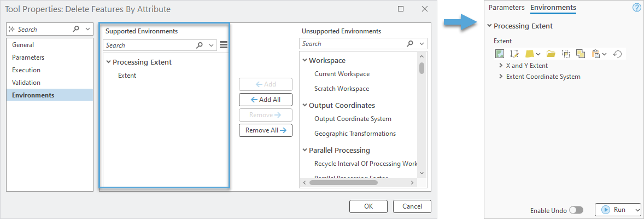Collapse the Parallel Processing group
The image size is (644, 219).
click(x=305, y=150)
